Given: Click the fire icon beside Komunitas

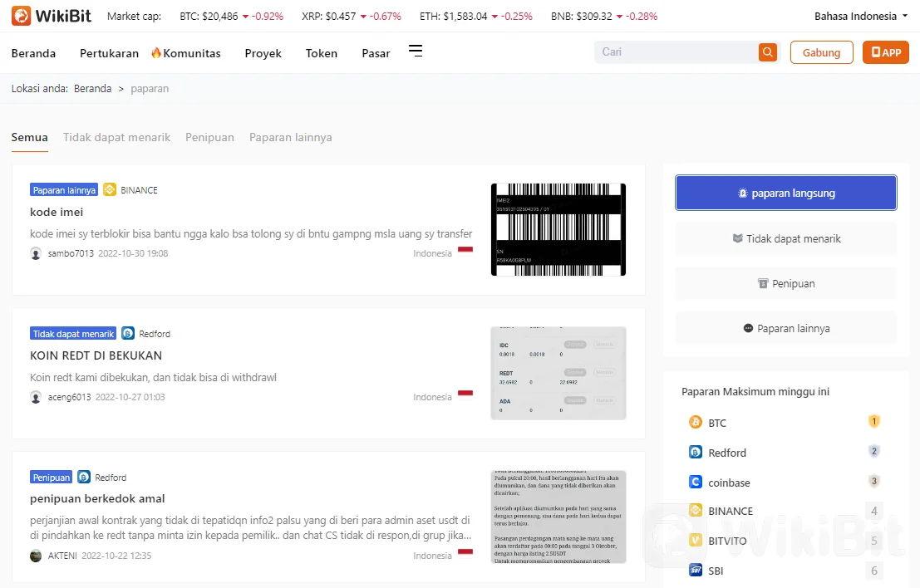Looking at the screenshot, I should point(155,53).
